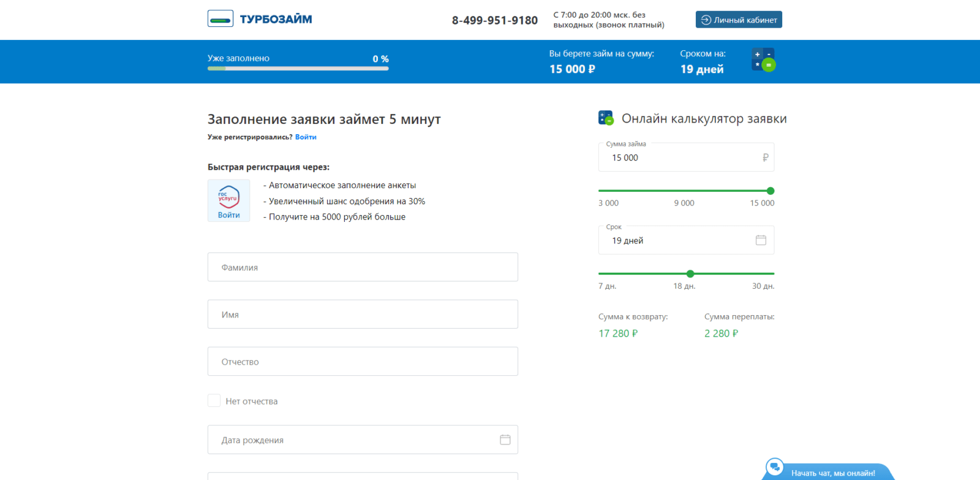Click the 0 % progress value
Image resolution: width=980 pixels, height=480 pixels.
click(x=380, y=59)
